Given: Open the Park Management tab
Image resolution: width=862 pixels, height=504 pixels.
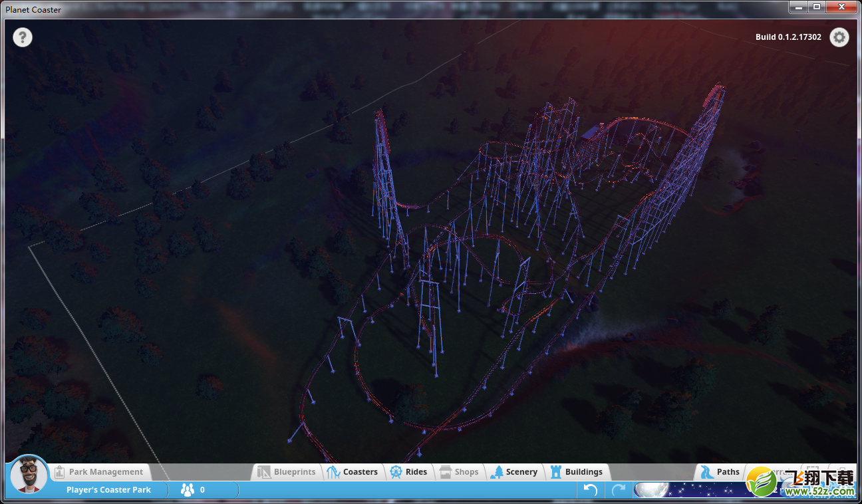Looking at the screenshot, I should 99,472.
